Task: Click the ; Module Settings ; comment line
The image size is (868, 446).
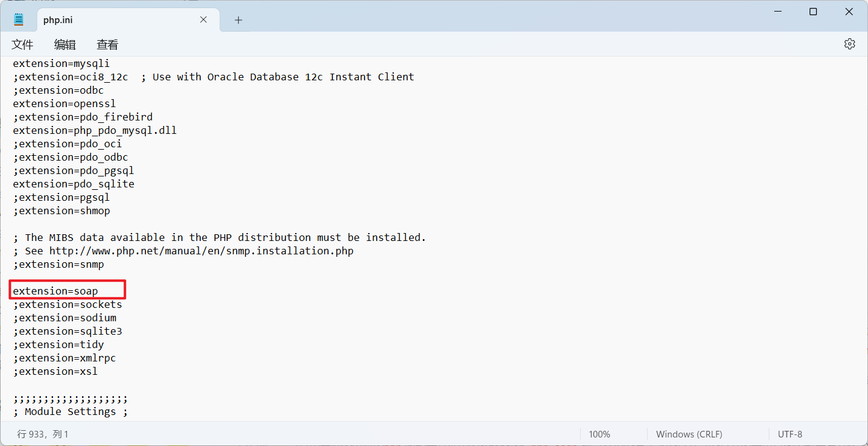Action: [x=70, y=411]
